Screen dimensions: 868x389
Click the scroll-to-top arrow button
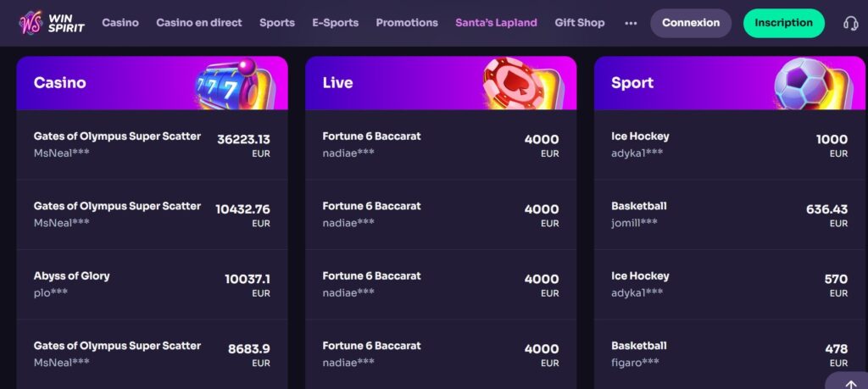[x=848, y=381]
